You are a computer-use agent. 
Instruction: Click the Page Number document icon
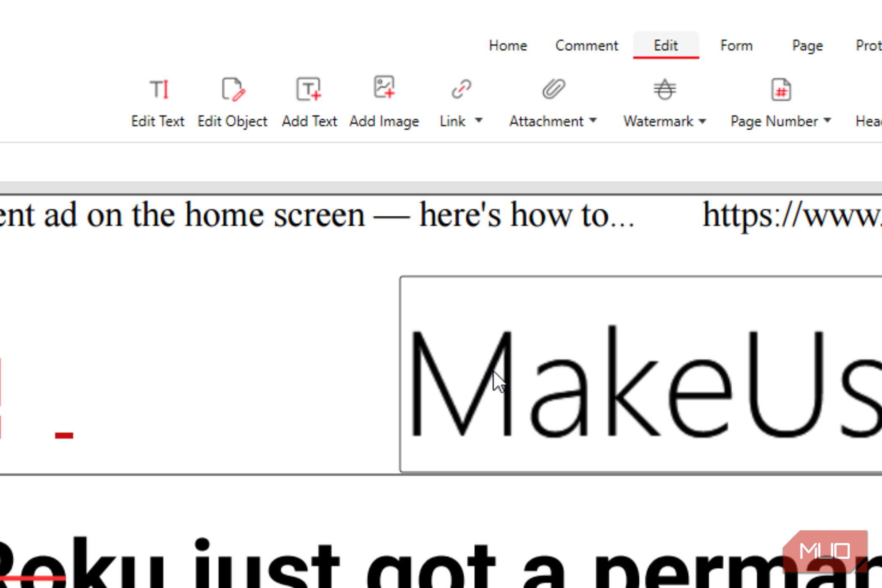click(781, 89)
